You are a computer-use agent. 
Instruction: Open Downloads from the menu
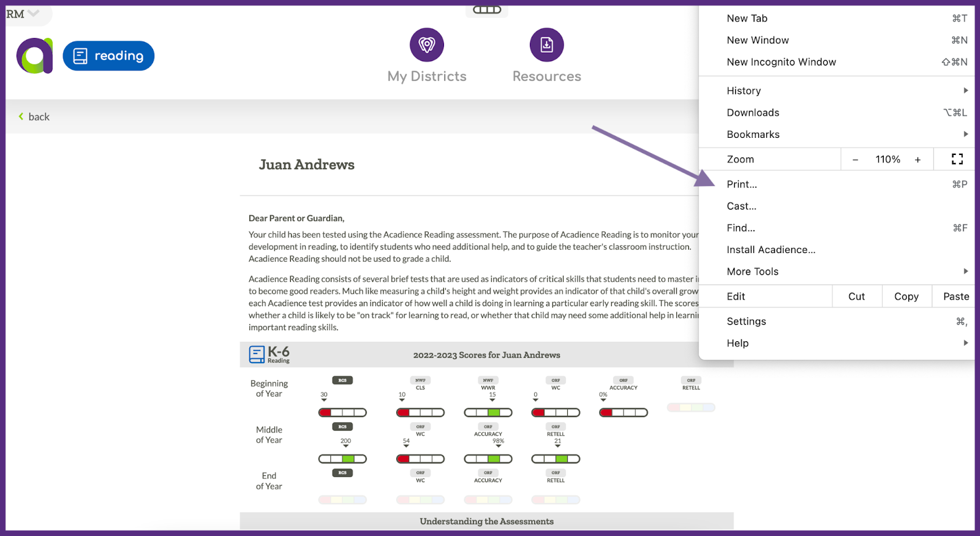pyautogui.click(x=837, y=113)
